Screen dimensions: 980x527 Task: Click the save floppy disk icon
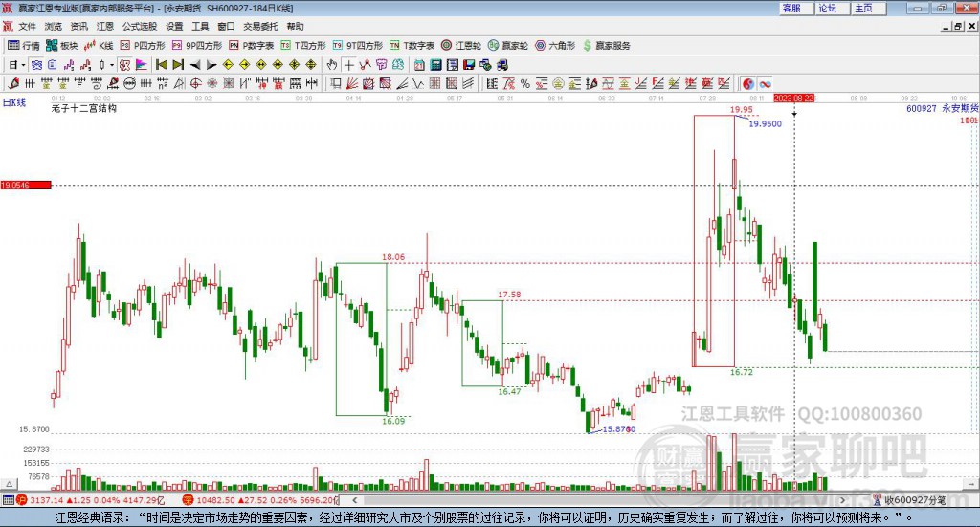[x=469, y=65]
